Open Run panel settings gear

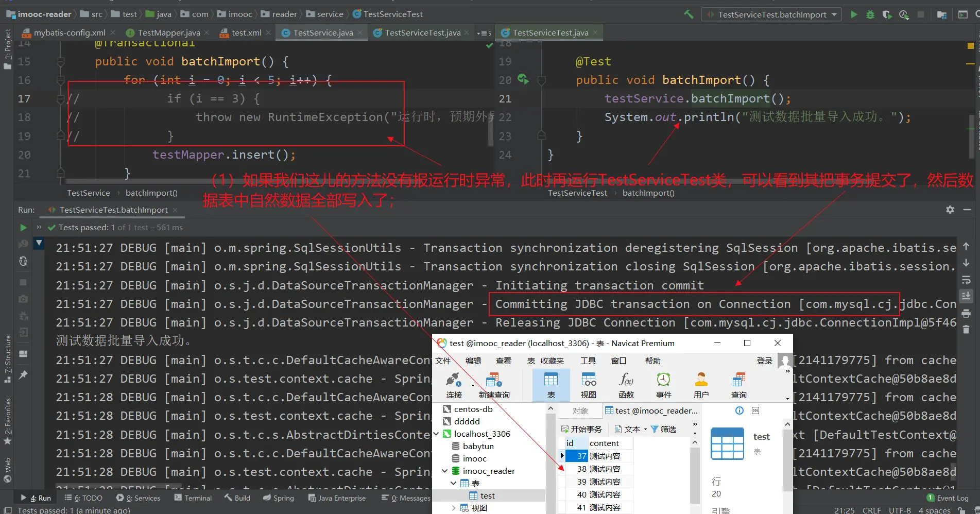950,210
